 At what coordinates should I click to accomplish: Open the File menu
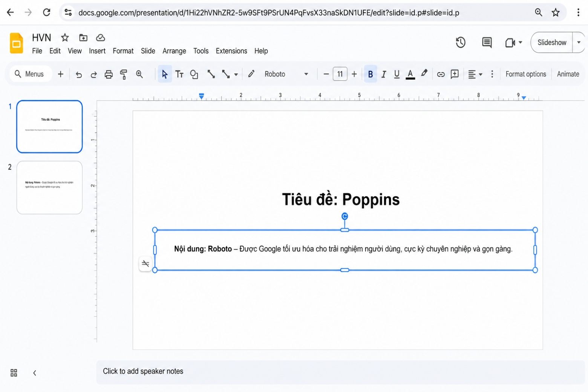click(x=37, y=51)
